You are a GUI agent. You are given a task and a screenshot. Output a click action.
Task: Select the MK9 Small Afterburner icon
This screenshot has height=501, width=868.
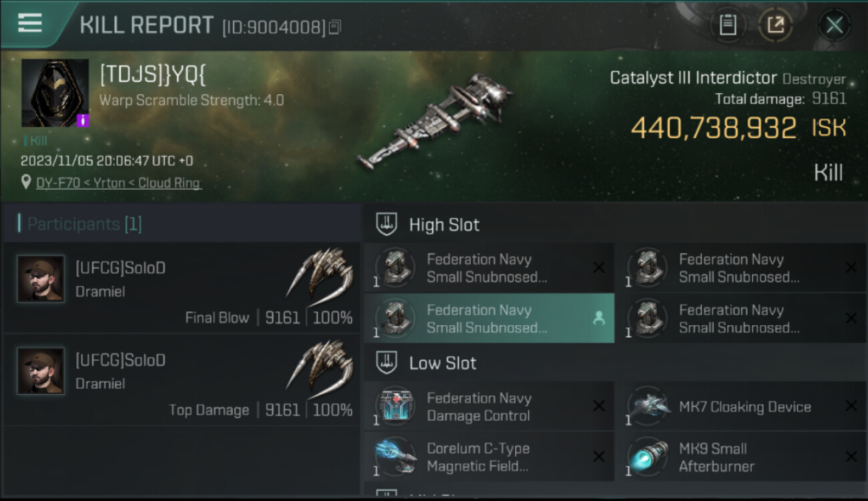(648, 457)
